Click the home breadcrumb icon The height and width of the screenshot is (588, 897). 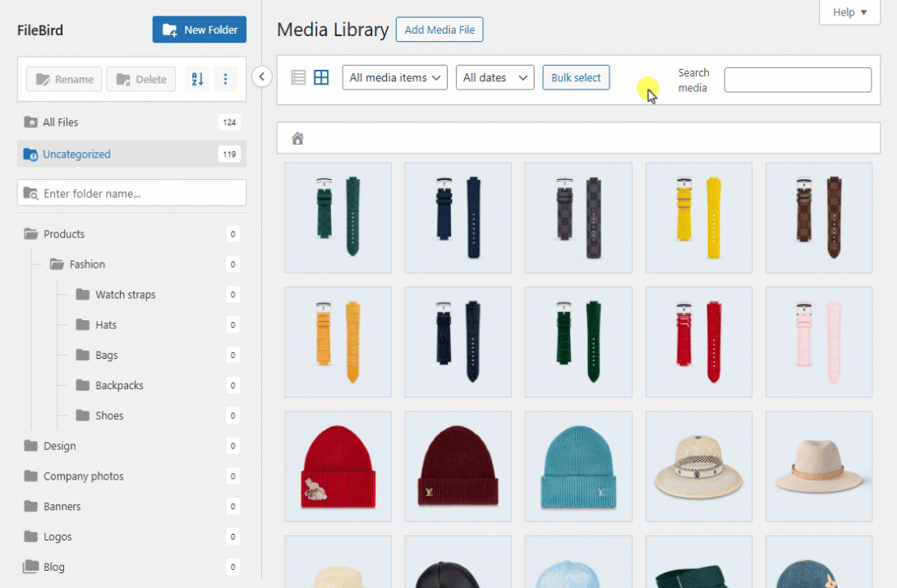click(x=297, y=138)
